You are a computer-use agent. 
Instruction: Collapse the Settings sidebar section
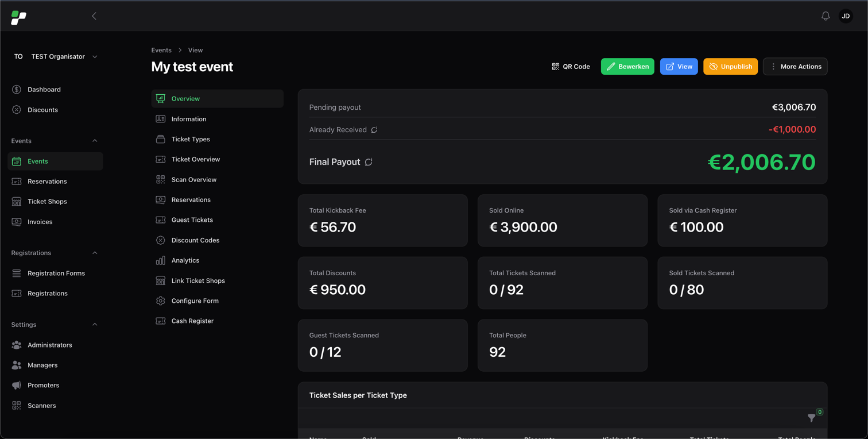(95, 325)
